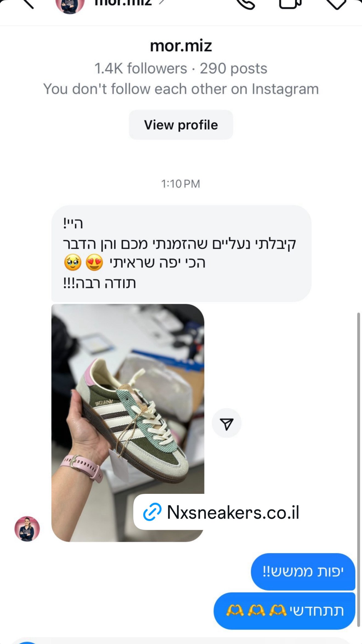Click the chat scrollbar on the right edge
Viewport: 362px width, 644px height.
click(358, 470)
